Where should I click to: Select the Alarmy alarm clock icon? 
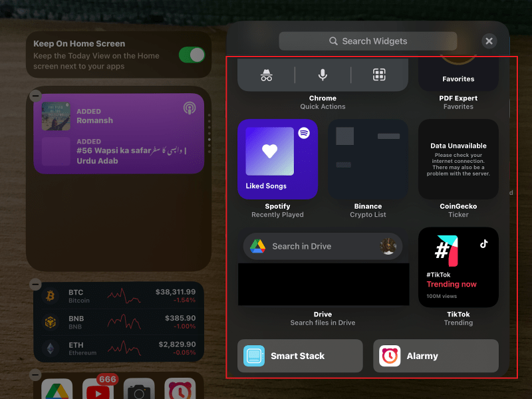[x=390, y=356]
